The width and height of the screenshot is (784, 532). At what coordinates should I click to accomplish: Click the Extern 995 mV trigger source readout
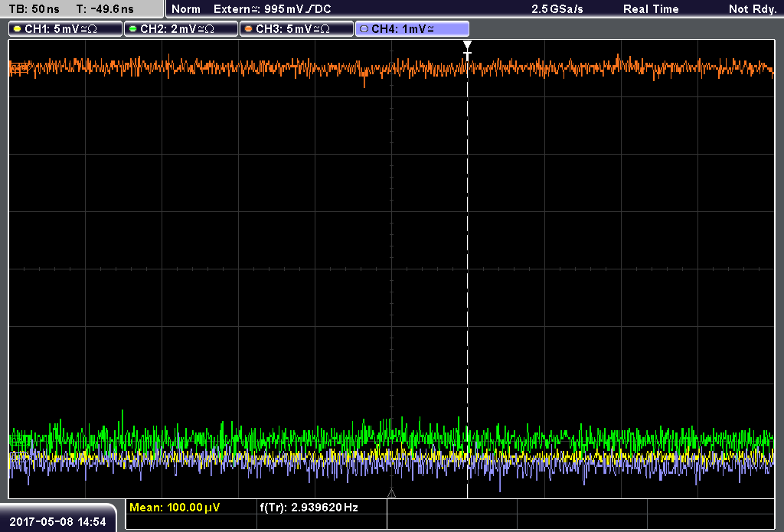tap(272, 9)
